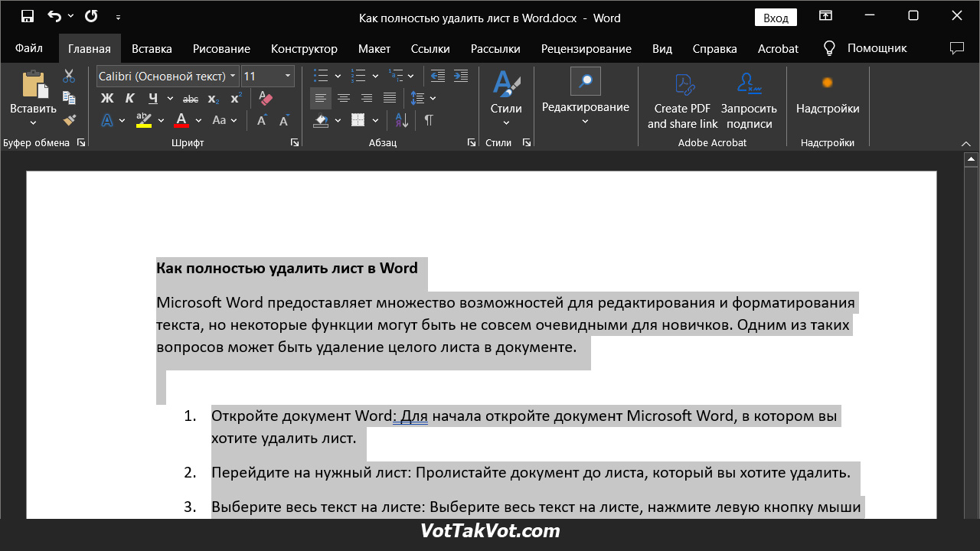Image resolution: width=980 pixels, height=551 pixels.
Task: Toggle bold Ж formatting
Action: click(x=107, y=98)
